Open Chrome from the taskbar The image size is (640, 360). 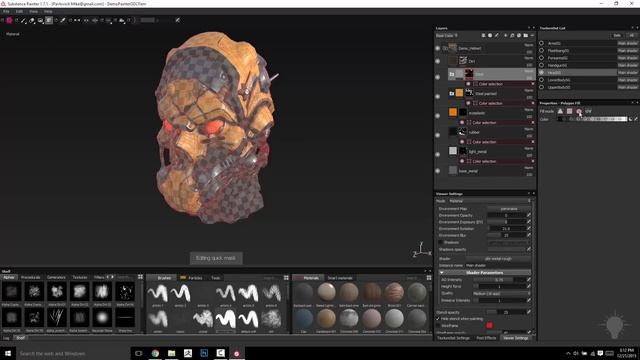click(x=155, y=353)
